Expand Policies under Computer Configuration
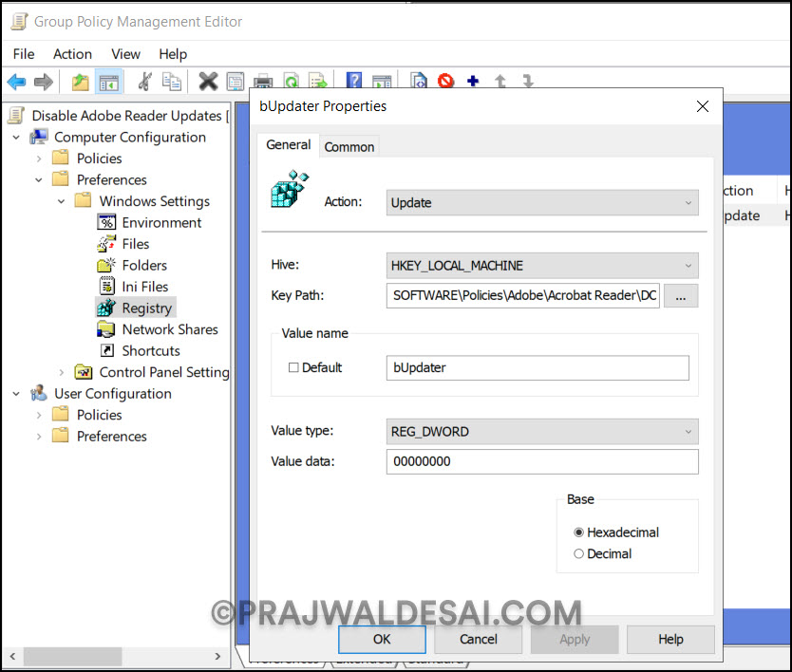The width and height of the screenshot is (792, 672). (39, 159)
